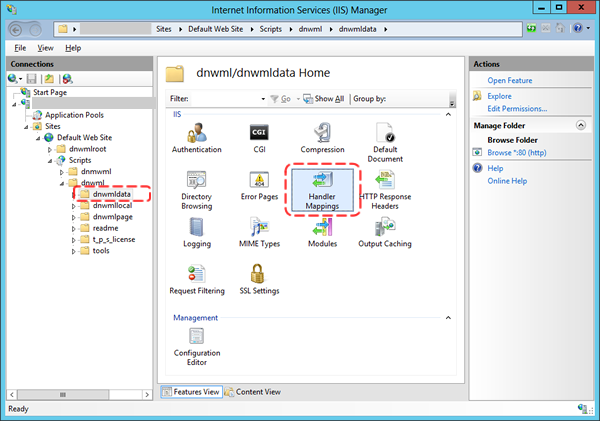The height and width of the screenshot is (421, 600).
Task: Click the Show All button
Action: click(324, 99)
